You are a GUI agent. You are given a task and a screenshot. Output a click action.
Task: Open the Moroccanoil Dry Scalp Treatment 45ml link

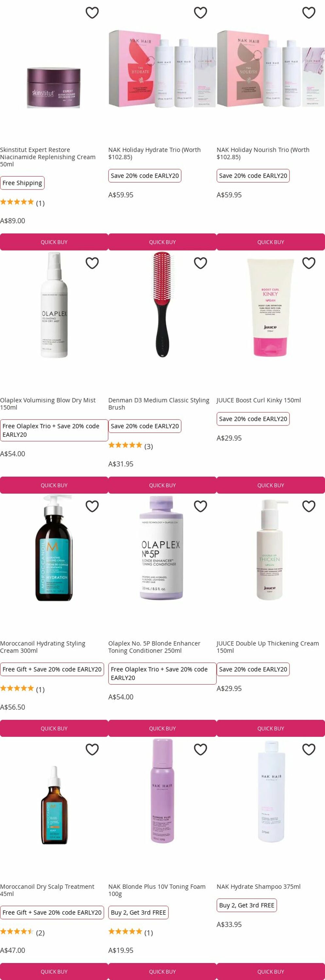47,890
